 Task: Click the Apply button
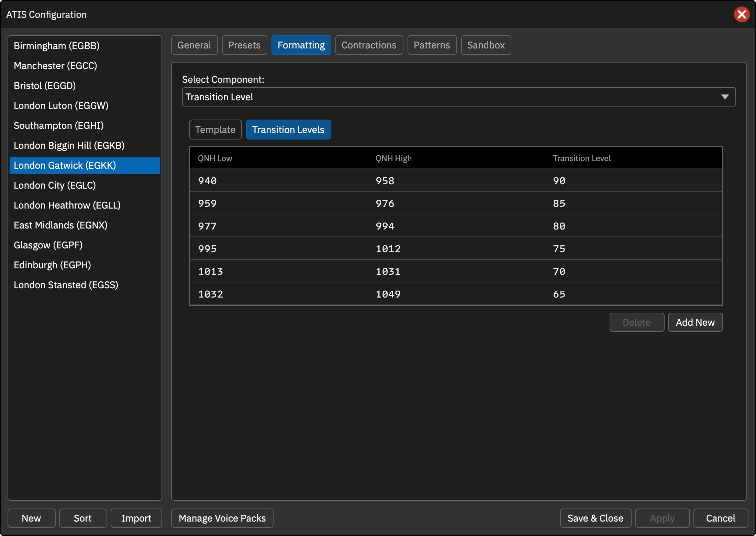pyautogui.click(x=662, y=518)
